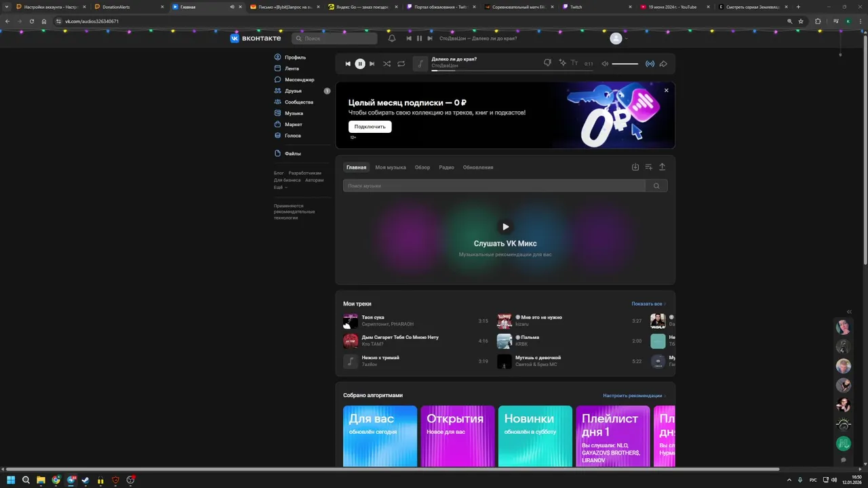Open Настроить рекомендации link
This screenshot has height=488, width=868.
tap(634, 395)
